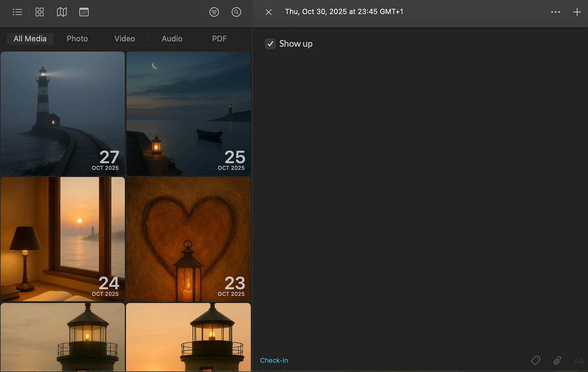Switch to list view icon
The height and width of the screenshot is (372, 588).
point(17,12)
